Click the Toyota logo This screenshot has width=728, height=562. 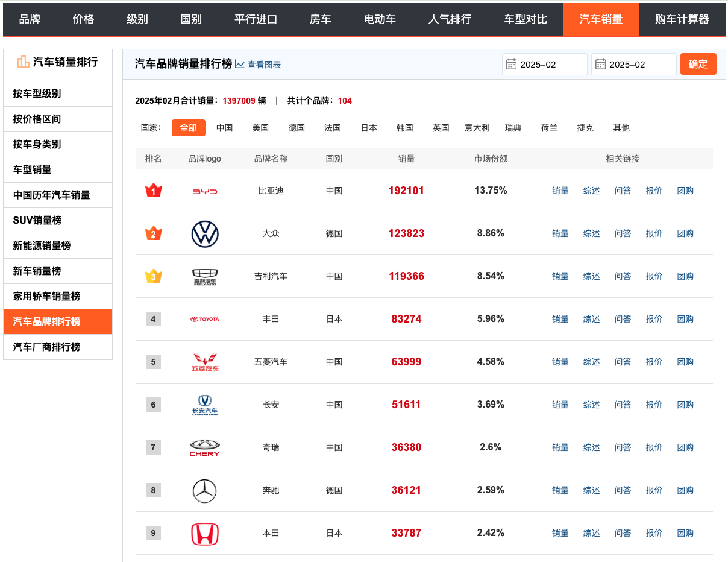point(205,319)
